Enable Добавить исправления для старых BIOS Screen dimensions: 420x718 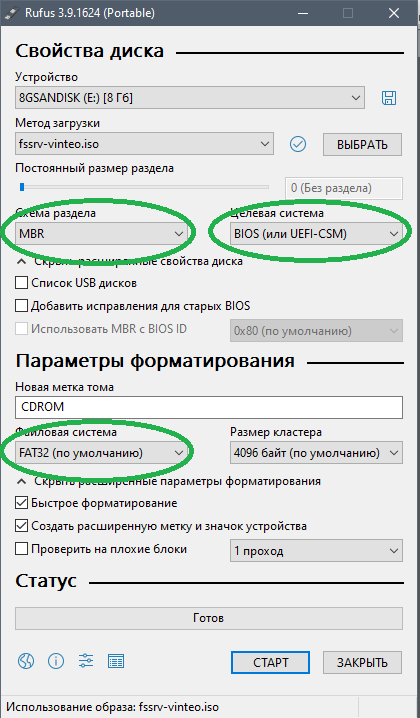[x=22, y=305]
